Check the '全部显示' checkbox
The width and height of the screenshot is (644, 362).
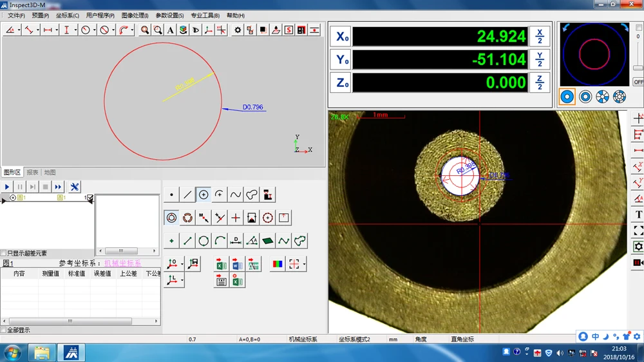(4, 330)
